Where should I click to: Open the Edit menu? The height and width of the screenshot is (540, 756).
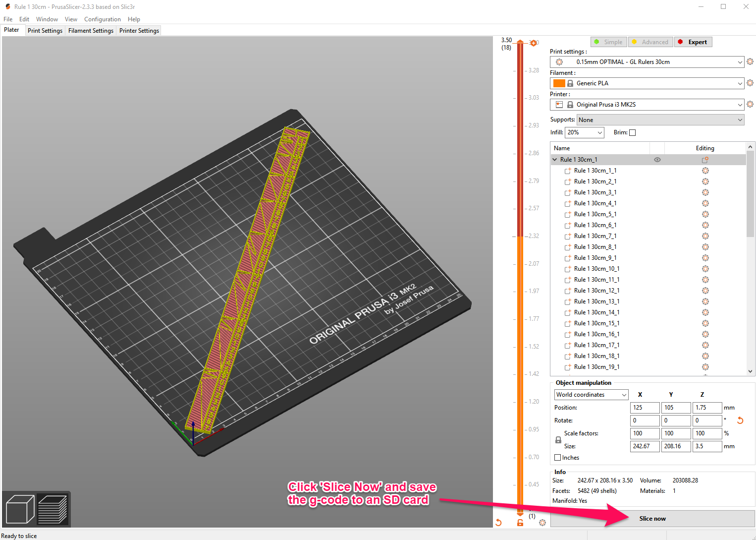[x=24, y=19]
